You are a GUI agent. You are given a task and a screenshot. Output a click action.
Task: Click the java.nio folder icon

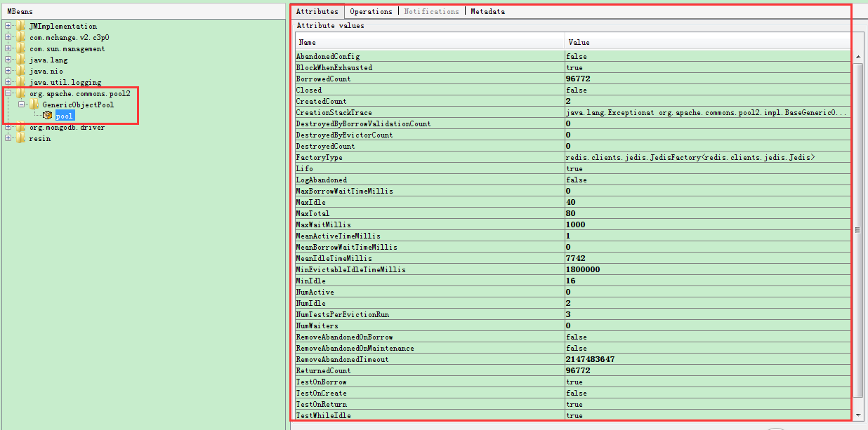tap(21, 71)
